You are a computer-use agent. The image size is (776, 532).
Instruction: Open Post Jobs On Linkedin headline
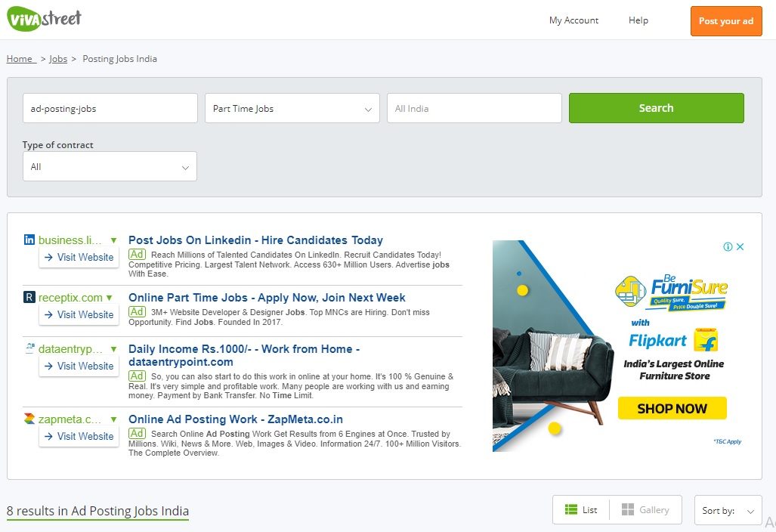[255, 240]
